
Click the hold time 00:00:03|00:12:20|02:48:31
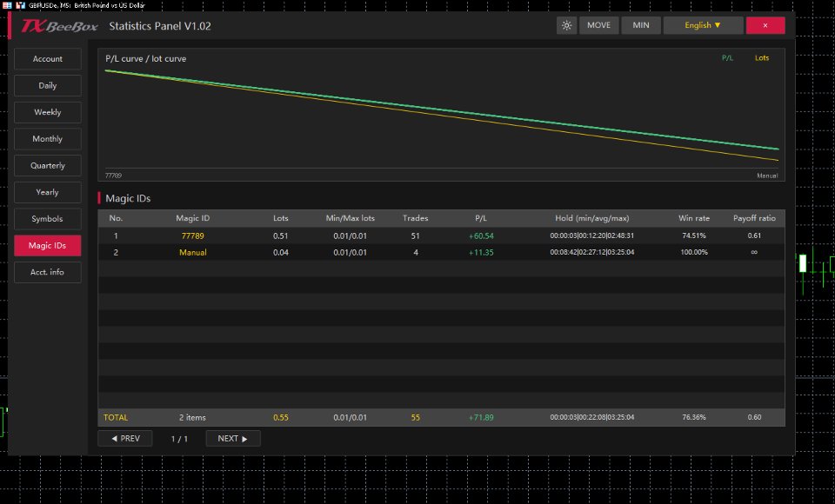pyautogui.click(x=592, y=235)
